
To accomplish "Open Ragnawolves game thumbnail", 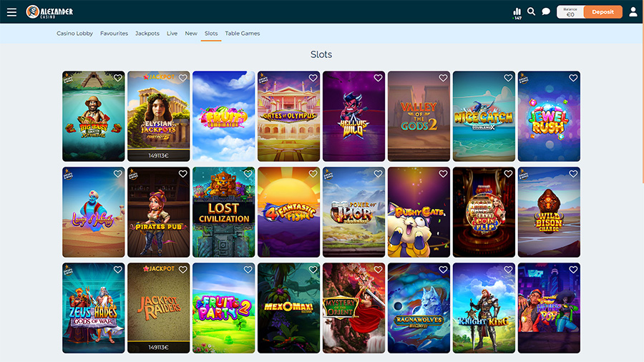I will pos(419,308).
